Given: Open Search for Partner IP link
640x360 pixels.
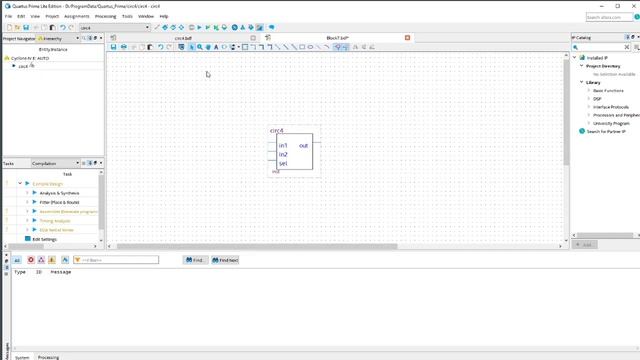Looking at the screenshot, I should coord(606,131).
